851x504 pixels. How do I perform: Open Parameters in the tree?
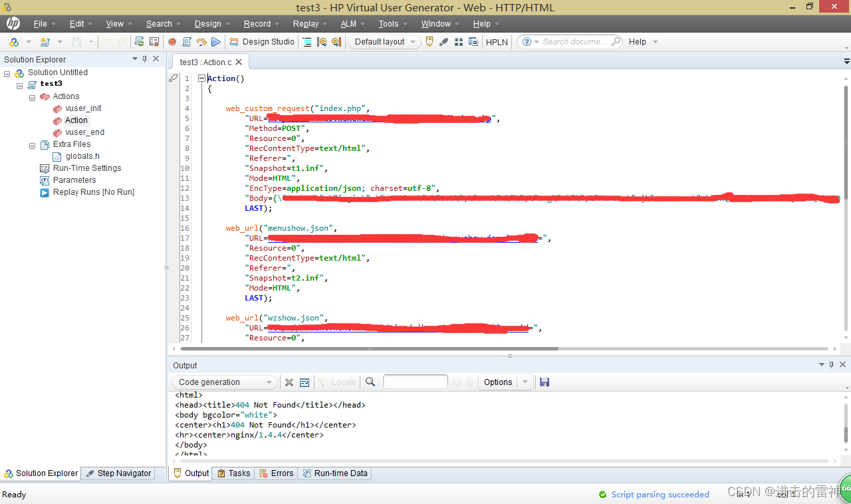74,180
